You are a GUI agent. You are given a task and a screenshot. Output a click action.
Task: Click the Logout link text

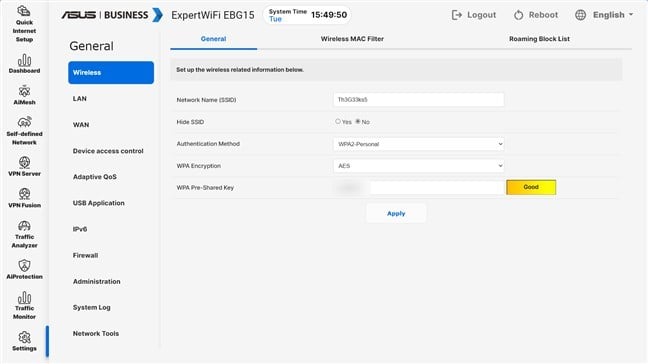pyautogui.click(x=481, y=15)
